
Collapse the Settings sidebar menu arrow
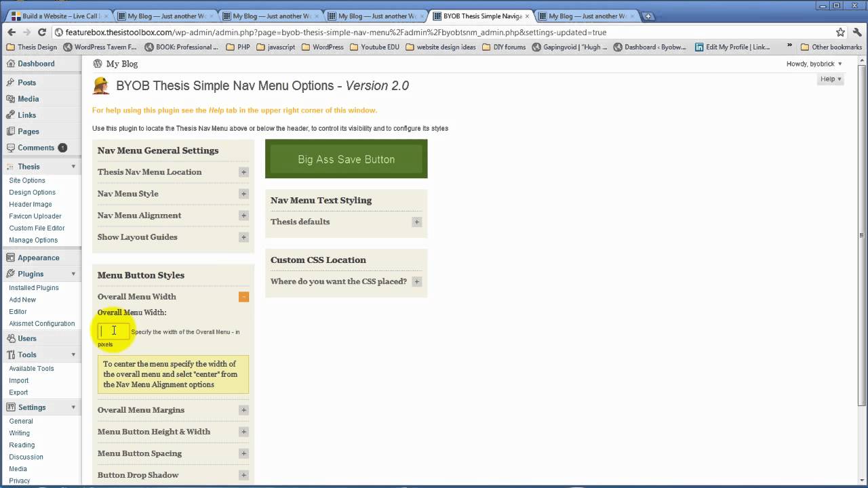point(73,407)
